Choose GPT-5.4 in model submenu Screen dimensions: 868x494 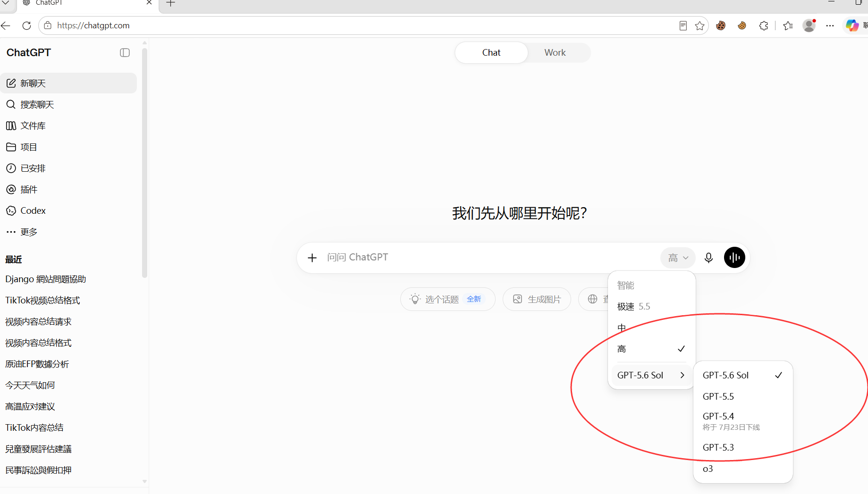743,421
